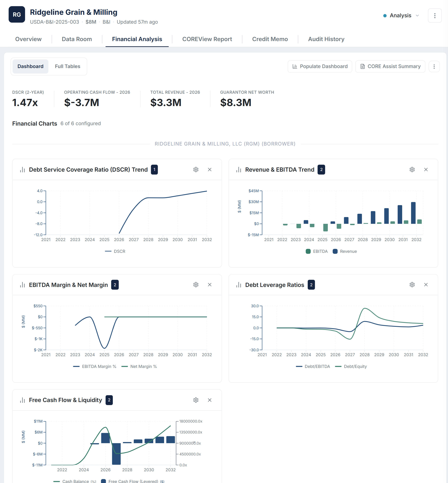This screenshot has width=448, height=483.
Task: Click the Populate Dashboard button
Action: click(x=319, y=66)
